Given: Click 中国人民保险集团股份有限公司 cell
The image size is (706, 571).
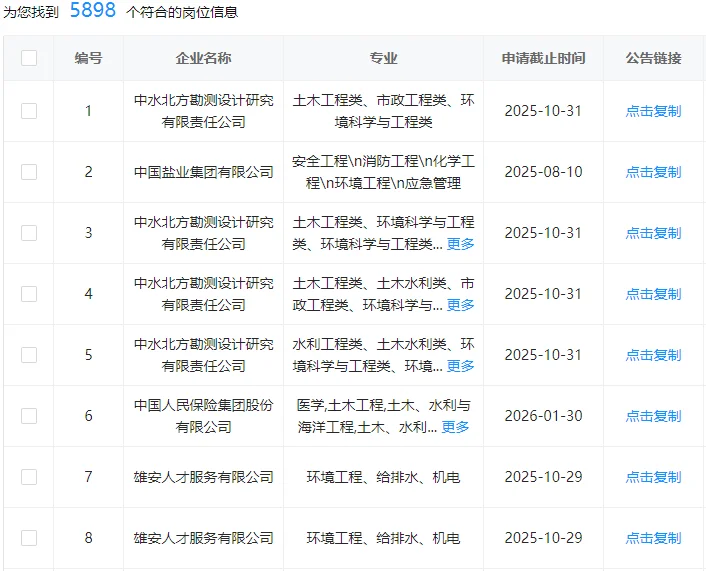Looking at the screenshot, I should click(x=204, y=416).
